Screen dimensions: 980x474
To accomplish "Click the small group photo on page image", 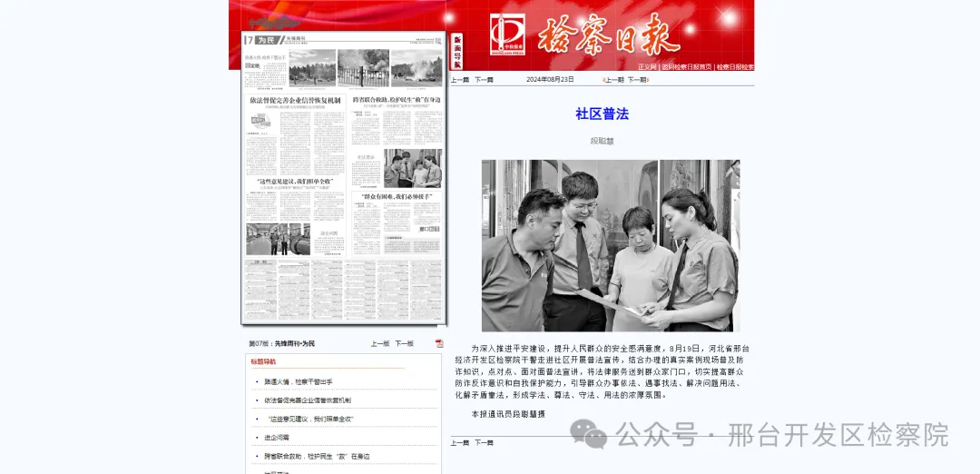I will pyautogui.click(x=413, y=168).
